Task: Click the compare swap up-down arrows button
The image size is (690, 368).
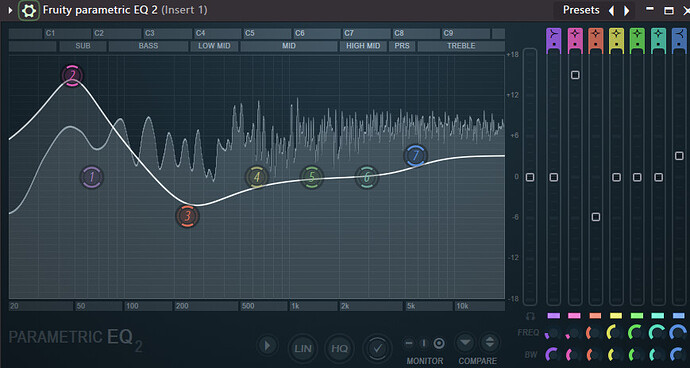Action: (x=489, y=342)
